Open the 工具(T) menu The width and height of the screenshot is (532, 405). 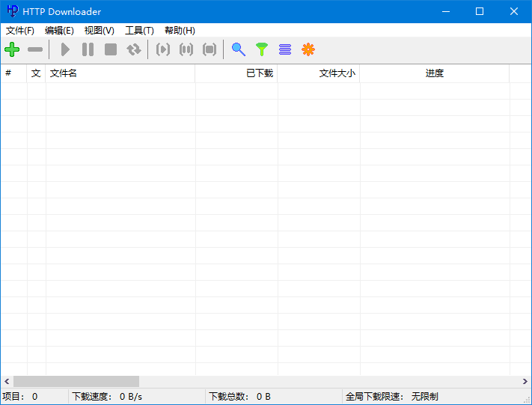coord(139,31)
